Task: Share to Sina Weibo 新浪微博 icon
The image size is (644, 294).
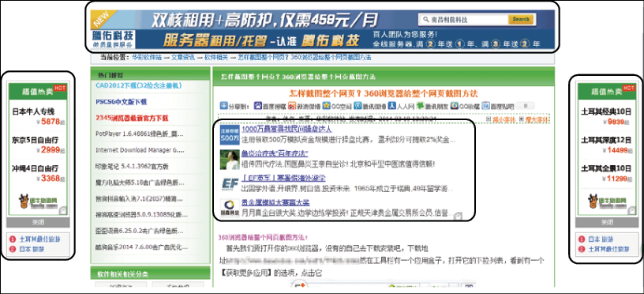Action: 291,105
